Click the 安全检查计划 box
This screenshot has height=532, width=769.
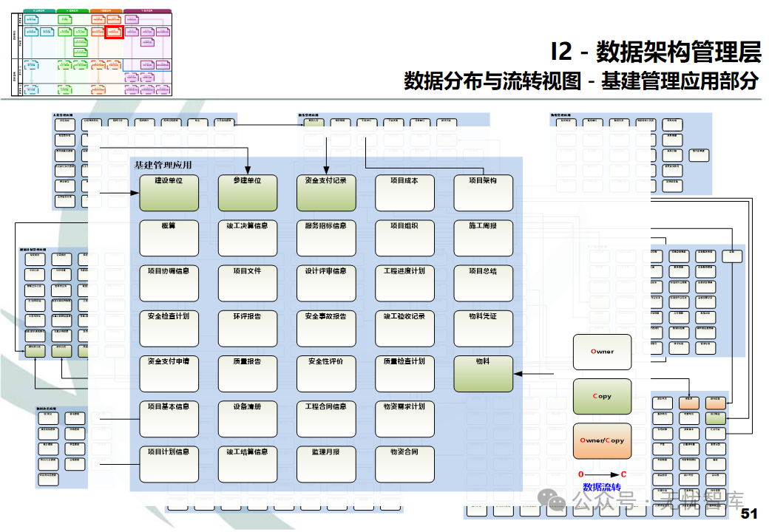tap(169, 329)
